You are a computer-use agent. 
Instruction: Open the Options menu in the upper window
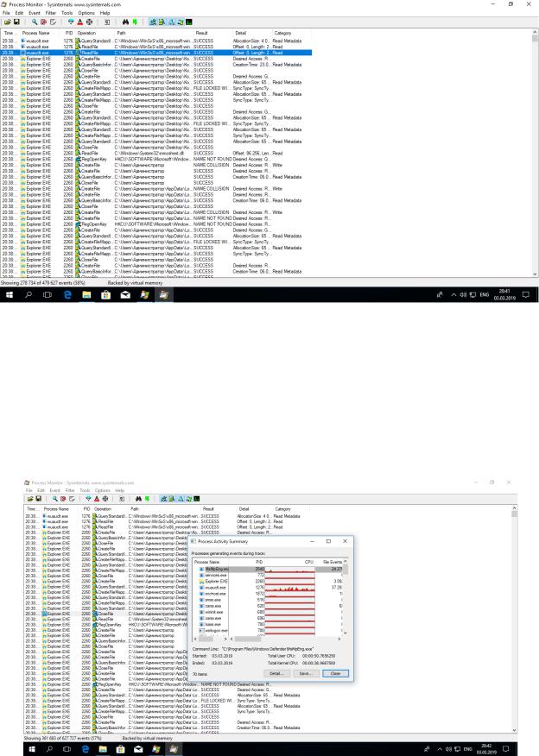[x=86, y=13]
